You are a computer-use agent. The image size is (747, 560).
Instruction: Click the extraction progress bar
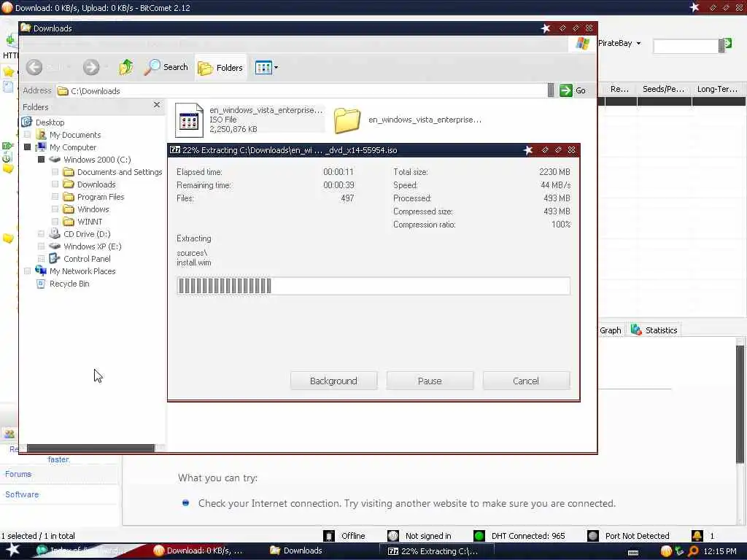coord(373,286)
